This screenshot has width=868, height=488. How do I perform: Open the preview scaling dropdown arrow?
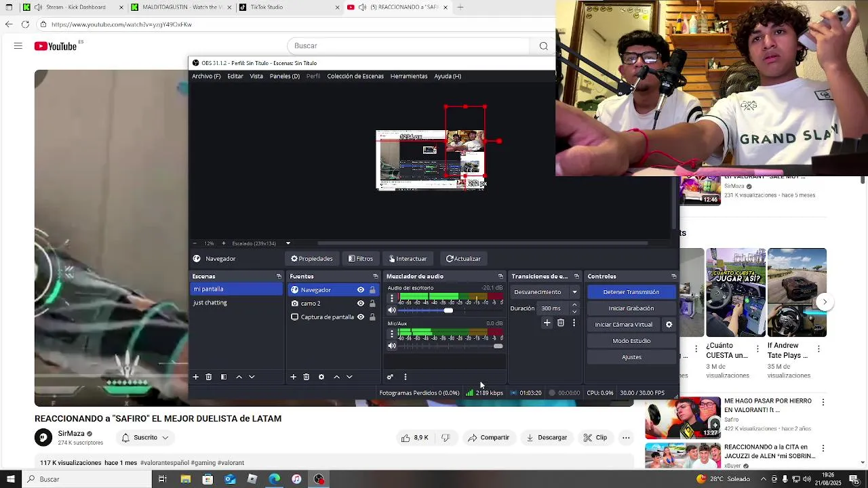coord(288,243)
